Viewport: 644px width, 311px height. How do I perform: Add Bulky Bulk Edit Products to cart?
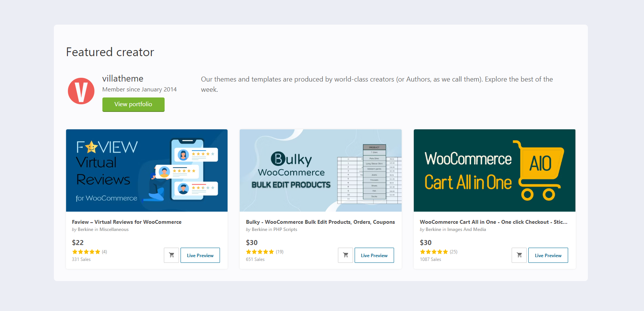pyautogui.click(x=346, y=255)
